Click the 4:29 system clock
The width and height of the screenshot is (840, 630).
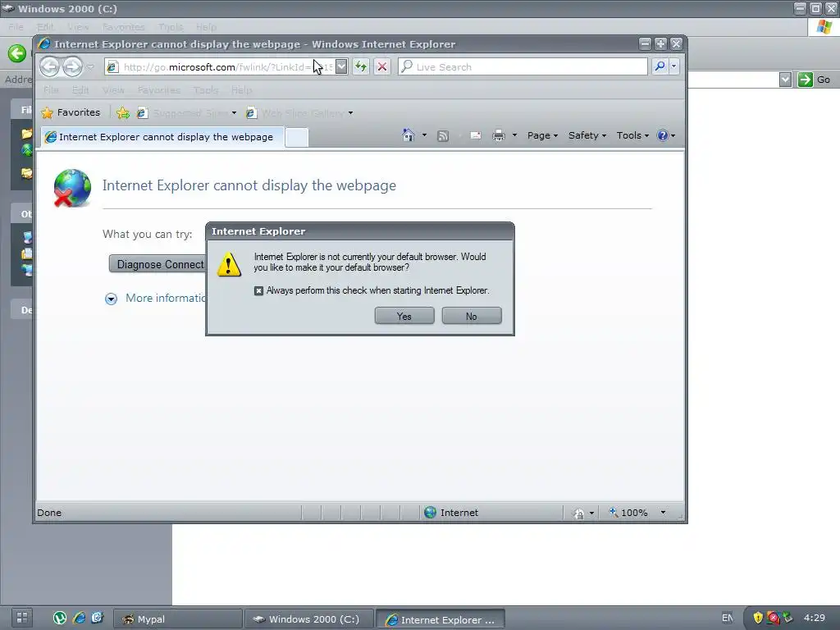click(x=815, y=618)
